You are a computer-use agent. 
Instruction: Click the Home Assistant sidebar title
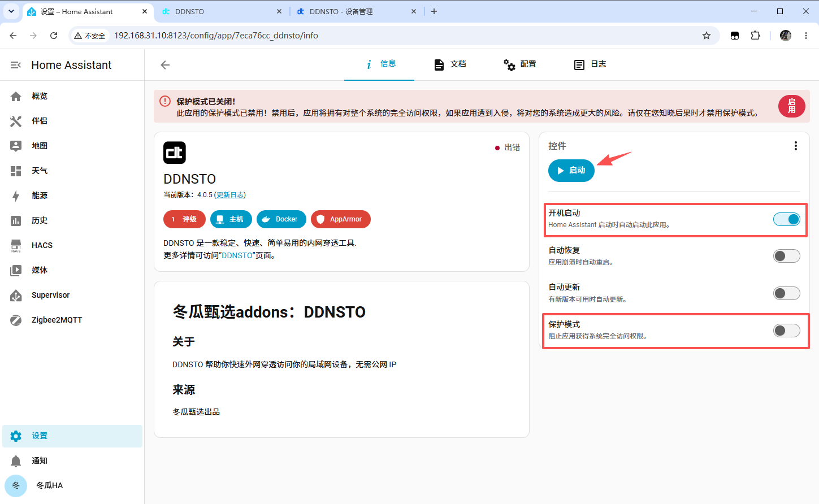[71, 65]
